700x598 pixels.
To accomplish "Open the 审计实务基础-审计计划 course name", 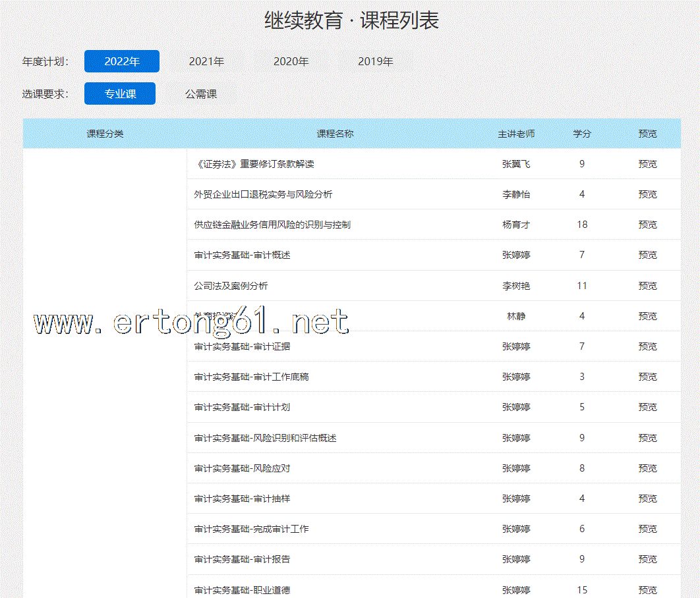I will (x=242, y=407).
